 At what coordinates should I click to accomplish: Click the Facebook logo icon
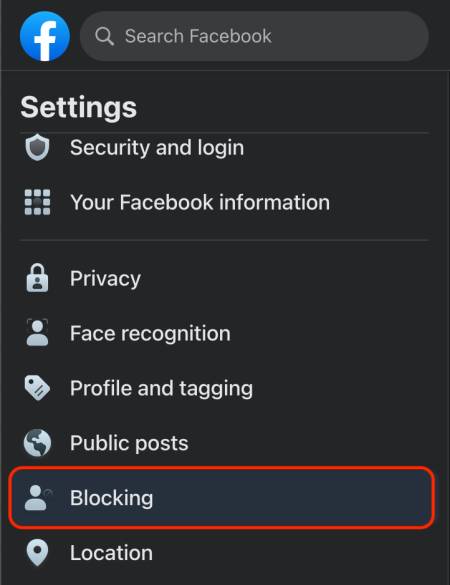(x=45, y=36)
